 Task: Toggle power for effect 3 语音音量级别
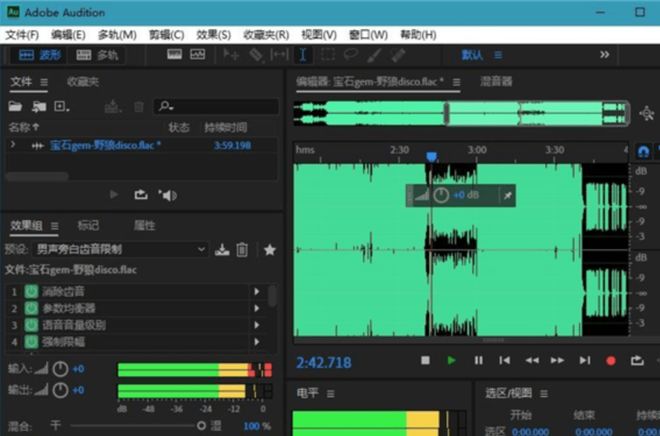[32, 325]
